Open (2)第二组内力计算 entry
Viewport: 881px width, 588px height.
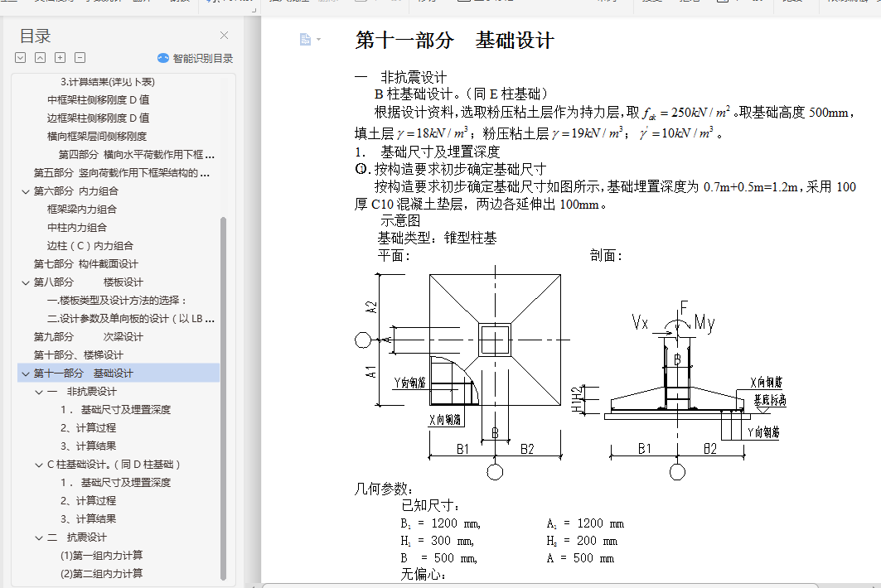pos(102,573)
